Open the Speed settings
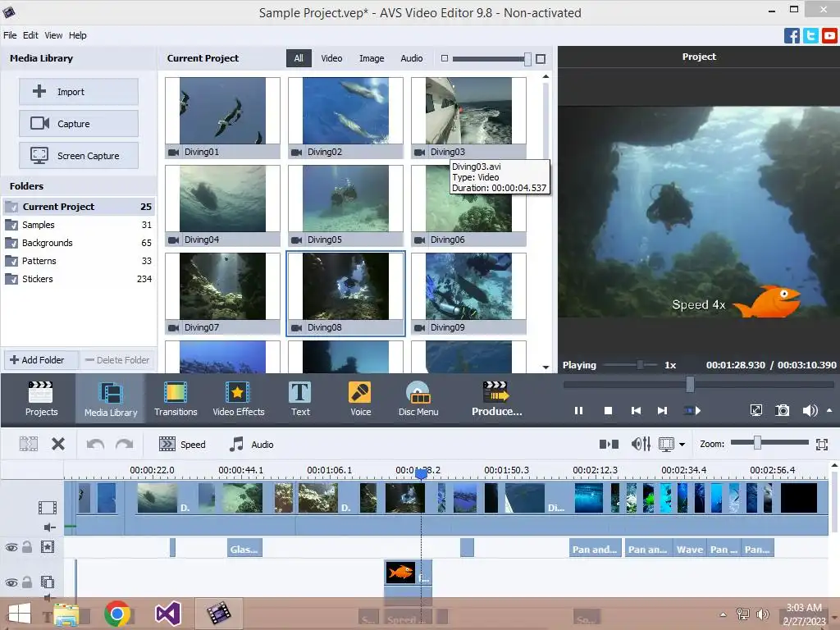 pos(182,444)
